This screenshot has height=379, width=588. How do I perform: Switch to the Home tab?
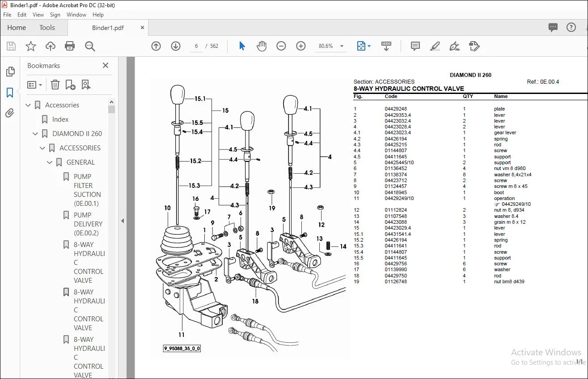point(17,28)
